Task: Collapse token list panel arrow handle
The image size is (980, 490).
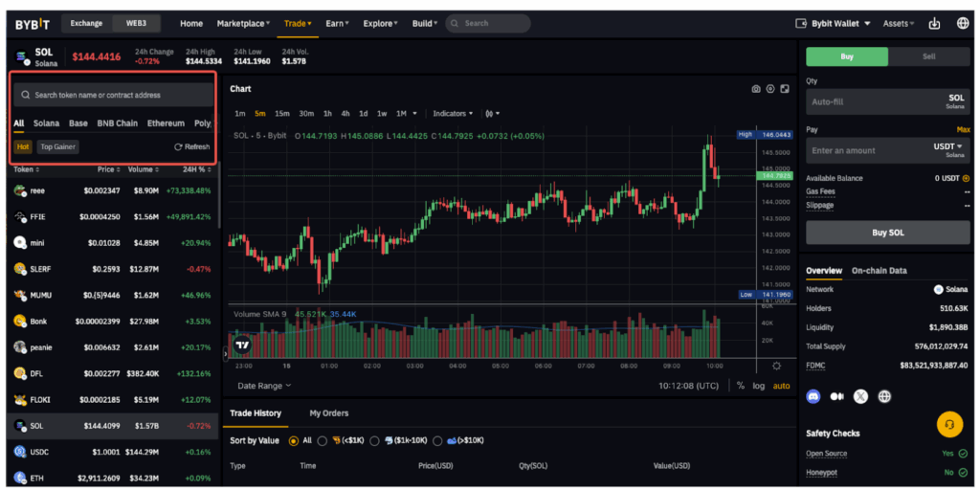Action: click(224, 354)
